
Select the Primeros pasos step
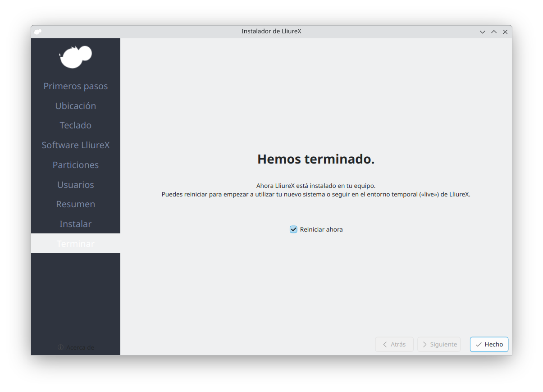(76, 86)
